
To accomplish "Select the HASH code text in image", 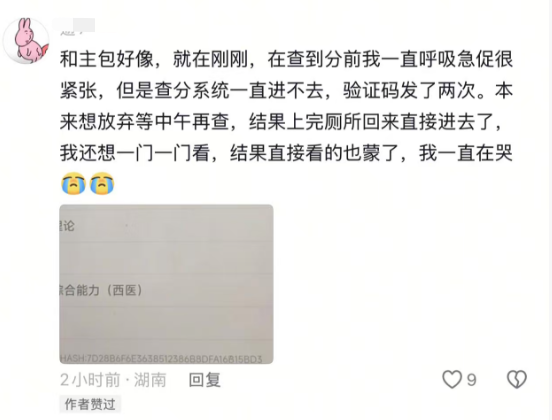I will [162, 359].
